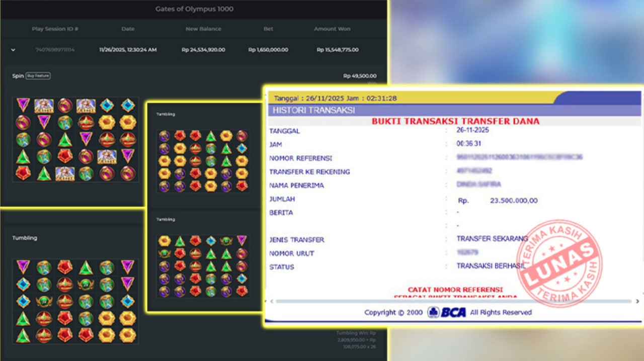This screenshot has width=644, height=361.
Task: Select the top-right blue diamond gem in Spin grid
Action: [128, 105]
